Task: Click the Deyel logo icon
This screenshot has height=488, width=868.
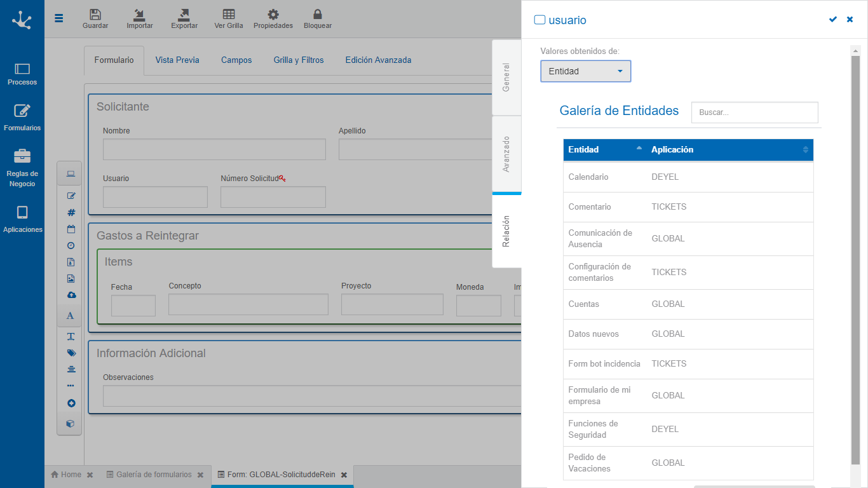Action: click(22, 20)
